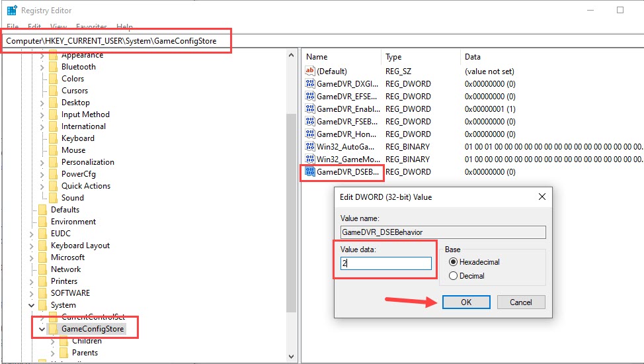The image size is (644, 364).
Task: Click the registry path address bar
Action: point(322,41)
